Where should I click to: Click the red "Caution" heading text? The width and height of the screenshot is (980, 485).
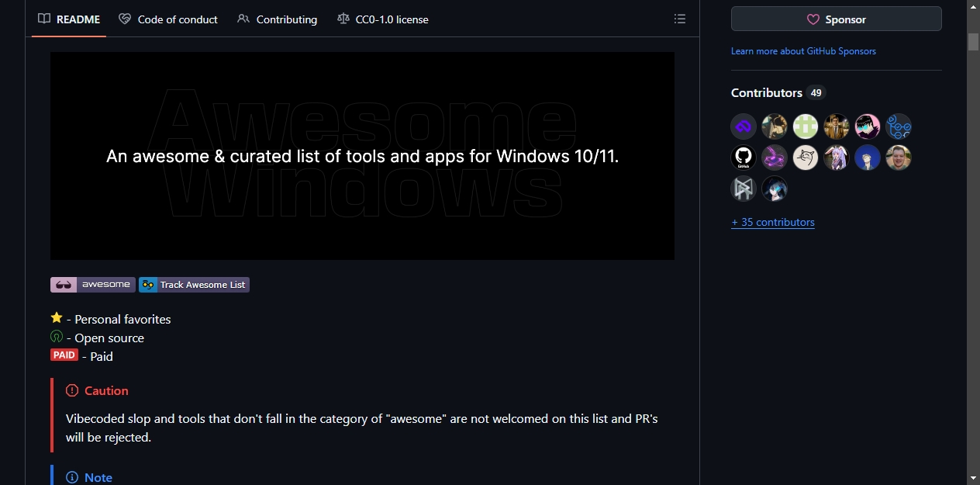106,390
